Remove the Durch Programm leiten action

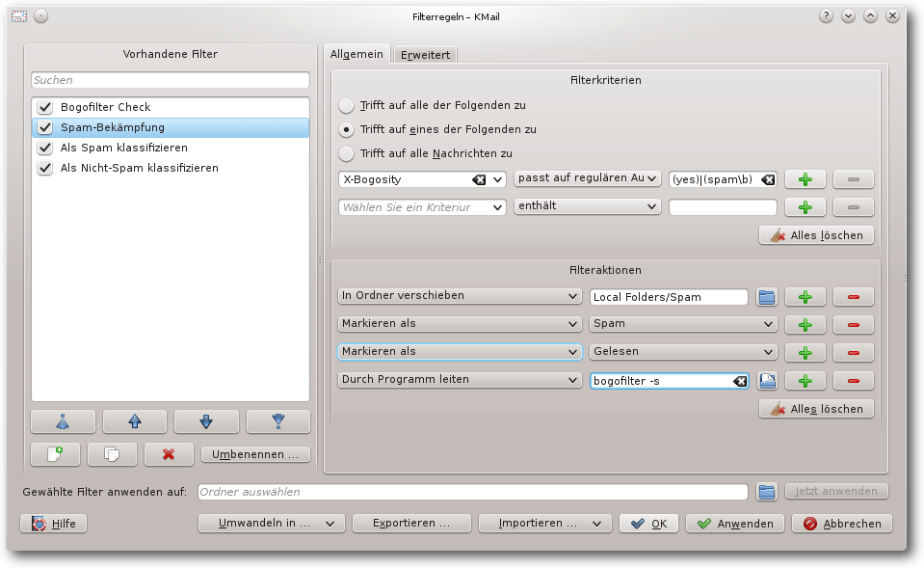tap(854, 381)
